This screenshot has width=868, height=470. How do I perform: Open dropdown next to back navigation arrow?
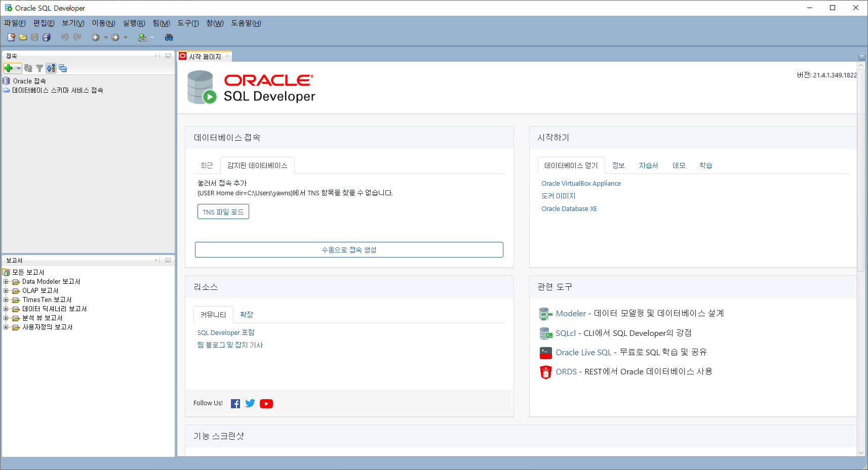point(105,37)
